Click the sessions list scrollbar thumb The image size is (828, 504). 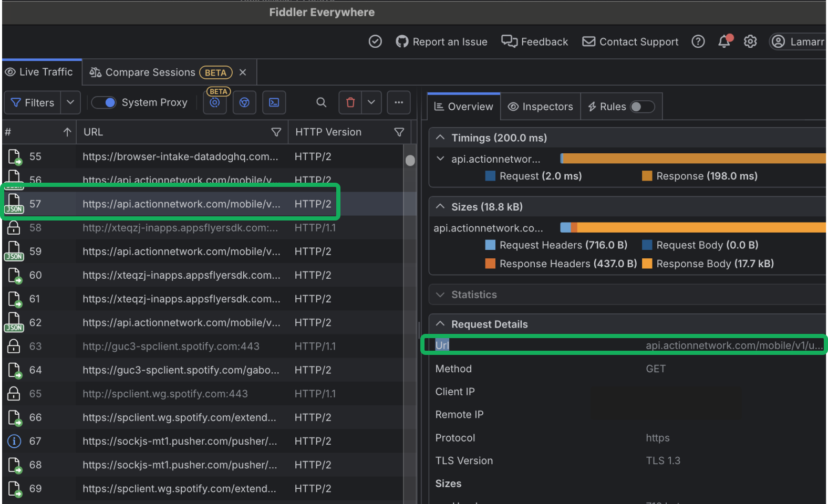[x=410, y=160]
